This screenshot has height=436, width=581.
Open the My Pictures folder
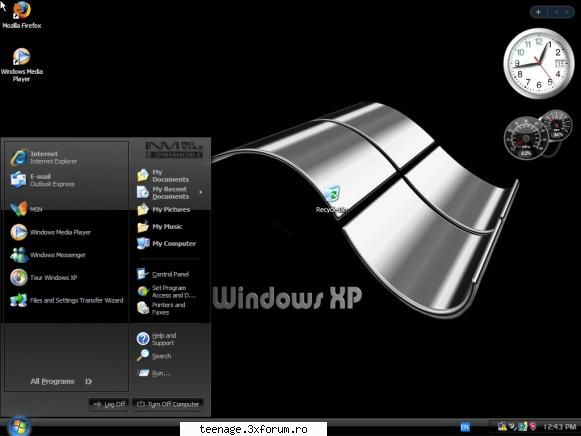point(163,210)
